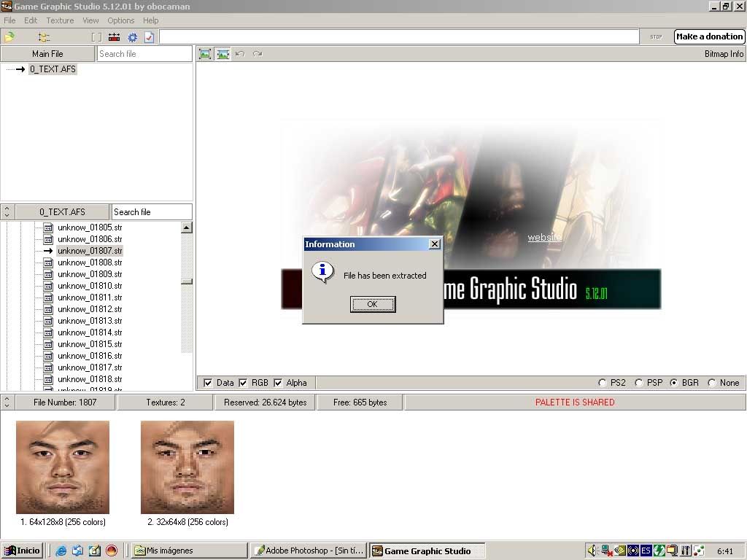The width and height of the screenshot is (747, 560).
Task: Focus the top Search file field
Action: click(x=144, y=54)
